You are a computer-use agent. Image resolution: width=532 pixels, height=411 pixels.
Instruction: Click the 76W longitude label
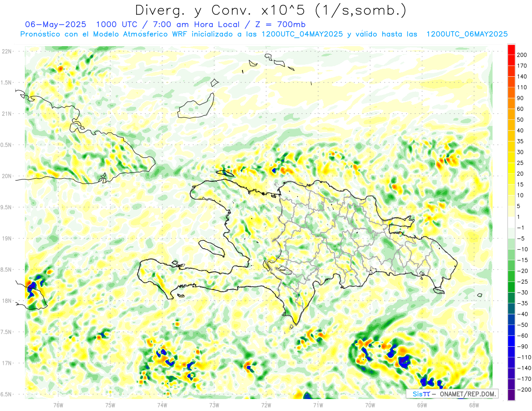point(58,405)
